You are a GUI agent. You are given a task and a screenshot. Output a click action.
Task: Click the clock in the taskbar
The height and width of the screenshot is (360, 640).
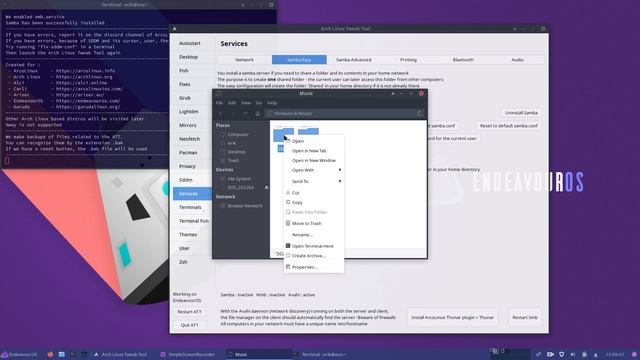[614, 355]
